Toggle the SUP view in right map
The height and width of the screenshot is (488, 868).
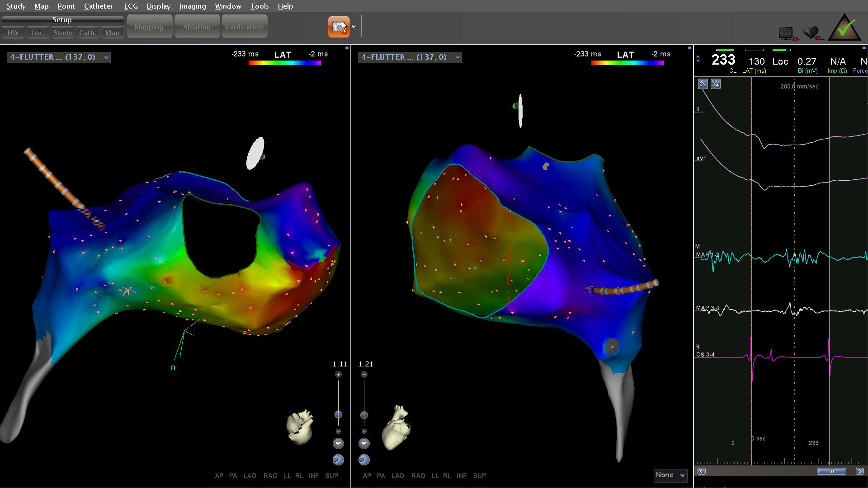(x=479, y=476)
